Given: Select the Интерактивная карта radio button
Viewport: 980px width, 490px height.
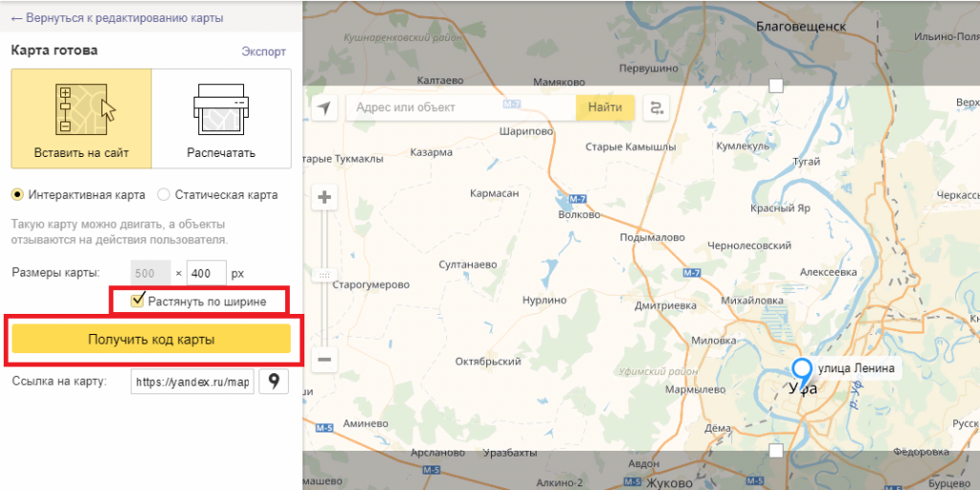Looking at the screenshot, I should coord(17,194).
